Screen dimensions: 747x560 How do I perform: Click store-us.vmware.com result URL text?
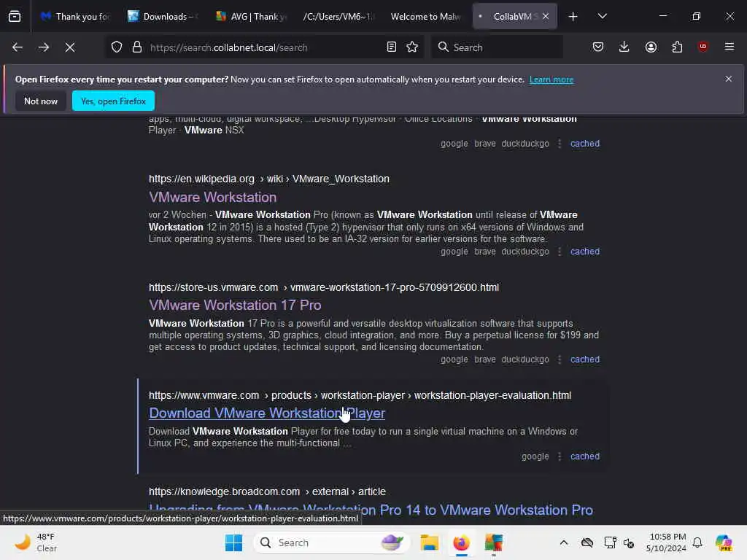coord(324,287)
